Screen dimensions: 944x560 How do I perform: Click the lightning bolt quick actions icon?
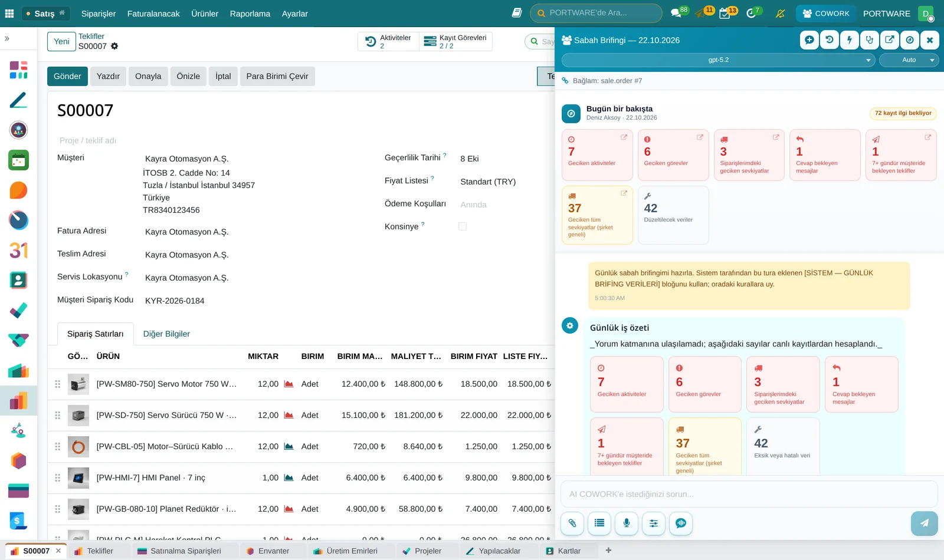coord(850,40)
